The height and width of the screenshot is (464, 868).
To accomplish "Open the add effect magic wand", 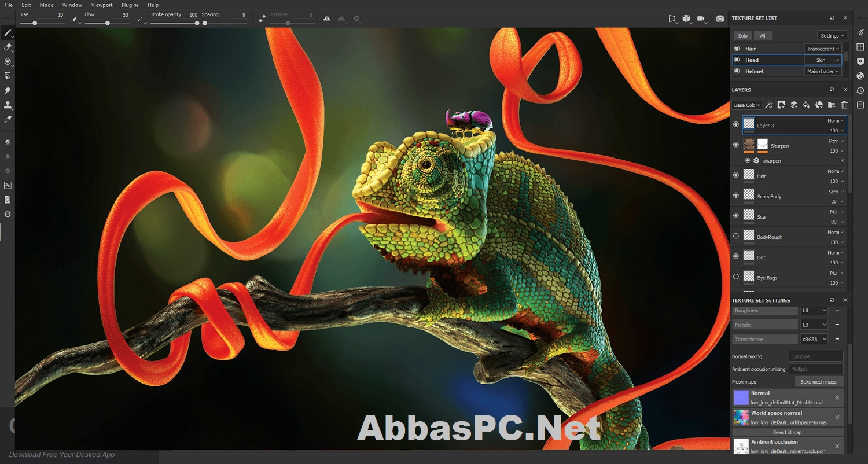I will pos(768,105).
